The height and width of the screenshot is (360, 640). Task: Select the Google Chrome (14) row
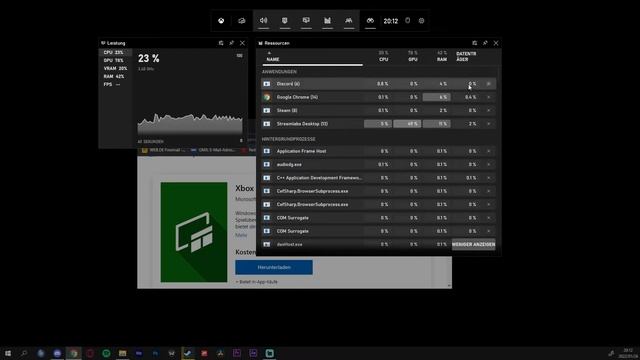click(378, 97)
